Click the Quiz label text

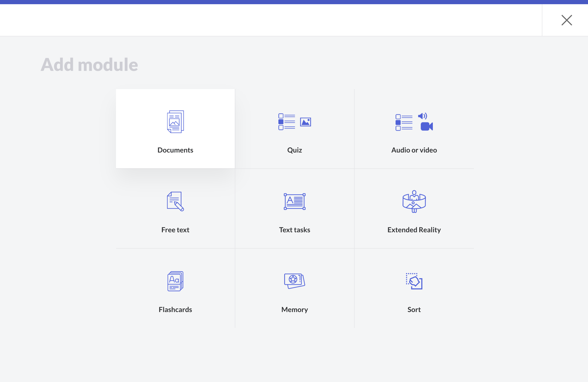294,150
